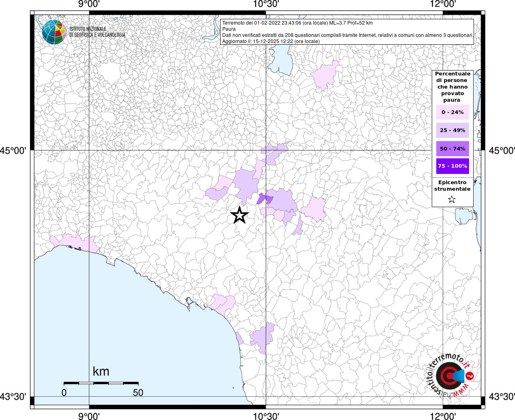The height and width of the screenshot is (420, 515).
Task: Click the bottom 12°00' longitude label
Action: [443, 416]
